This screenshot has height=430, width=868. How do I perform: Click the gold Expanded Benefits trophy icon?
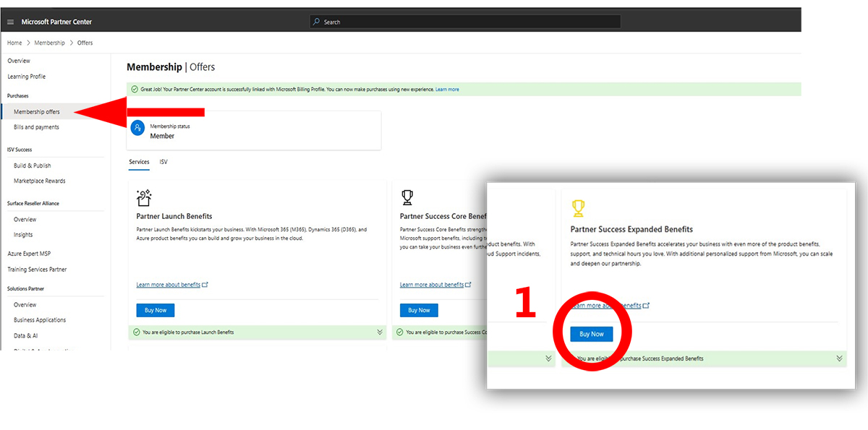(578, 208)
